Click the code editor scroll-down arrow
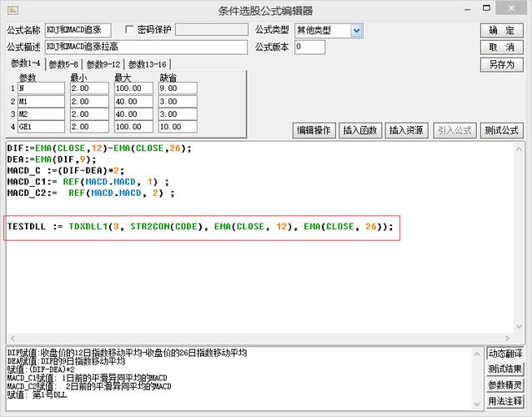Screen dimensions: 532x417 (x=519, y=326)
